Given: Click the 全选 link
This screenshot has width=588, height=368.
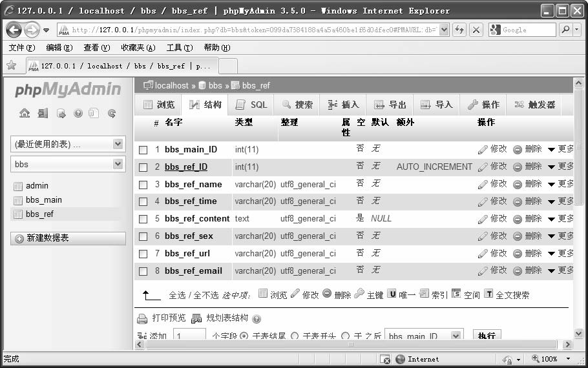Looking at the screenshot, I should point(177,295).
